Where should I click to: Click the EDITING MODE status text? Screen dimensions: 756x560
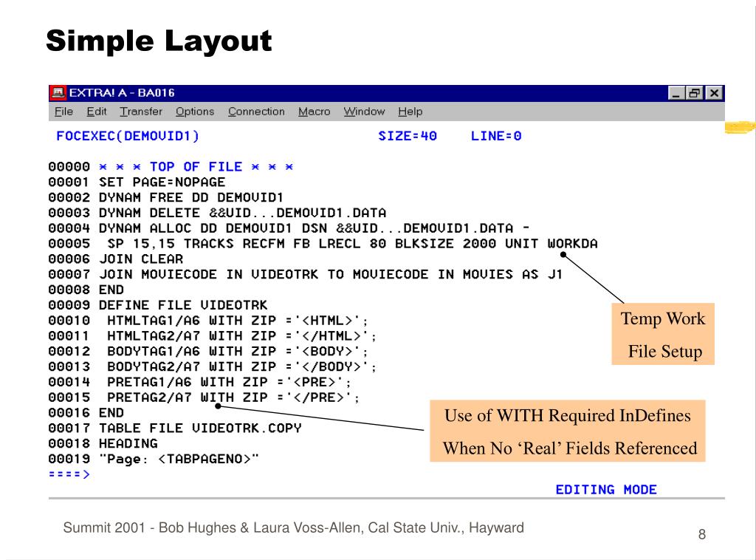[x=606, y=490]
